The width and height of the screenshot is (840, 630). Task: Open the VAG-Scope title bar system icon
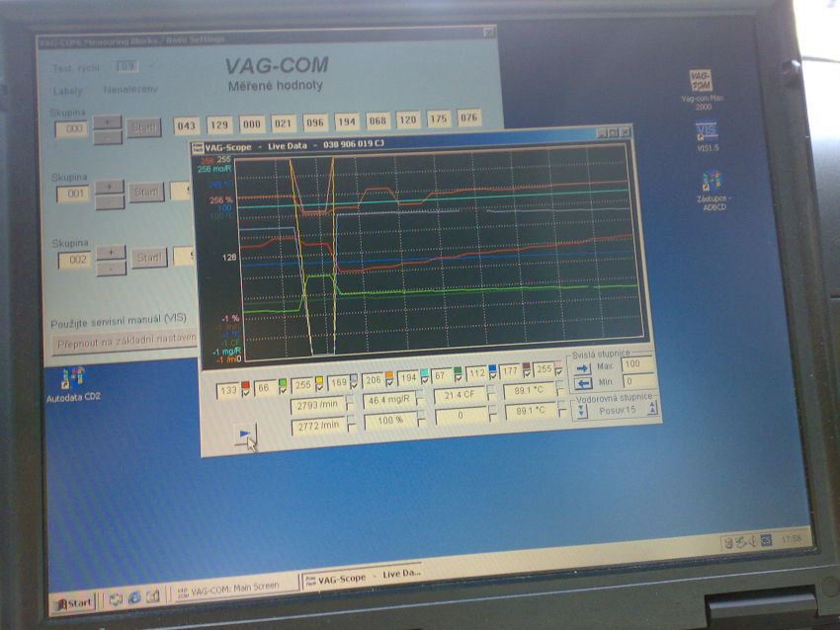[x=199, y=148]
